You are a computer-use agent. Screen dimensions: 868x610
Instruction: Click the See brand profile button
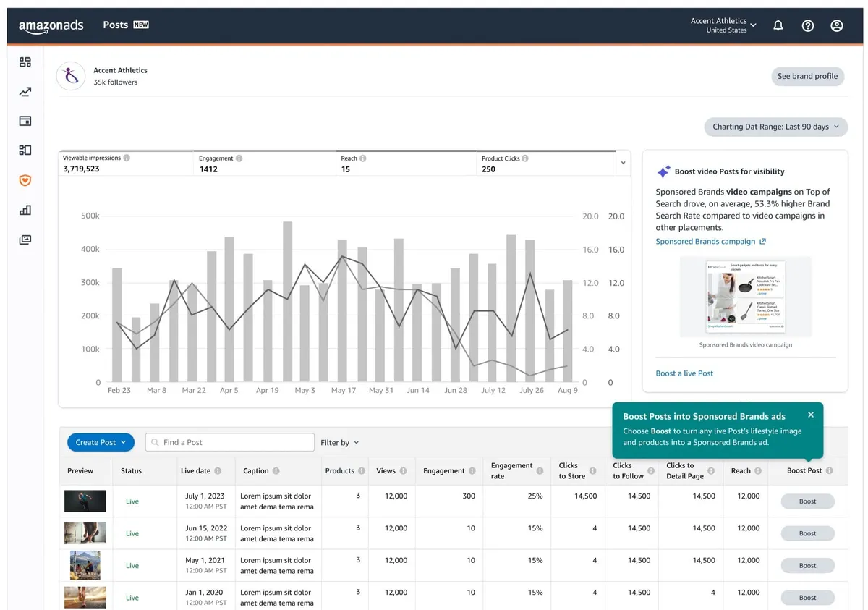click(808, 76)
